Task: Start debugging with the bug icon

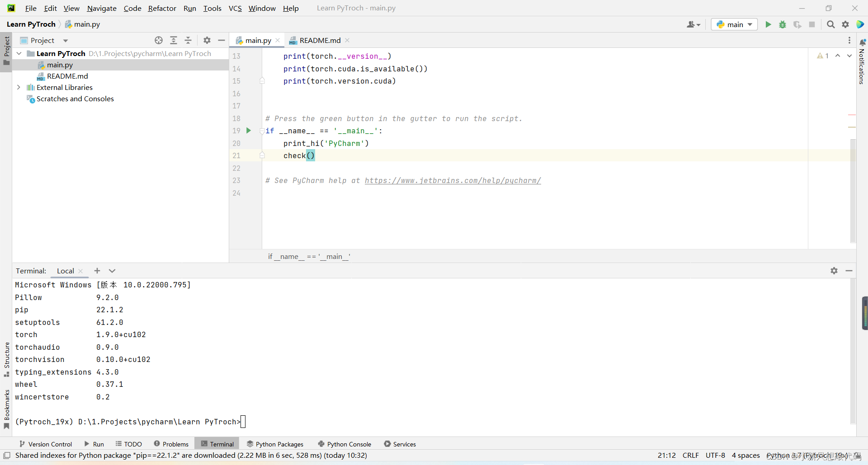Action: (783, 24)
